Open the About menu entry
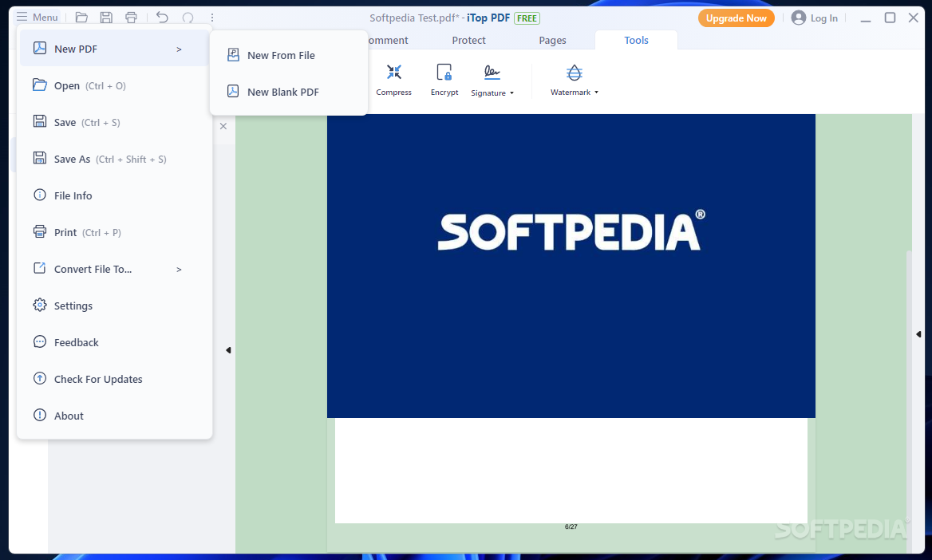932x560 pixels. pos(115,416)
